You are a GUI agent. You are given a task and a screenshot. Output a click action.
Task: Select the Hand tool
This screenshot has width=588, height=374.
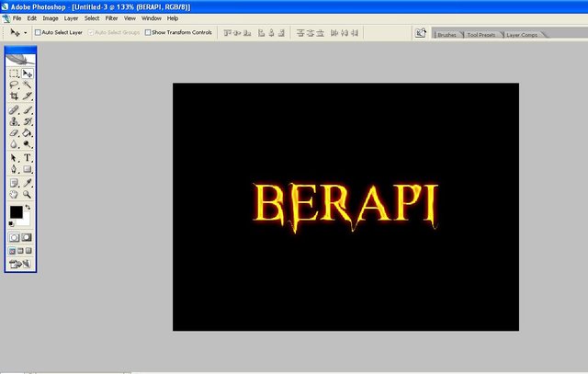point(14,194)
